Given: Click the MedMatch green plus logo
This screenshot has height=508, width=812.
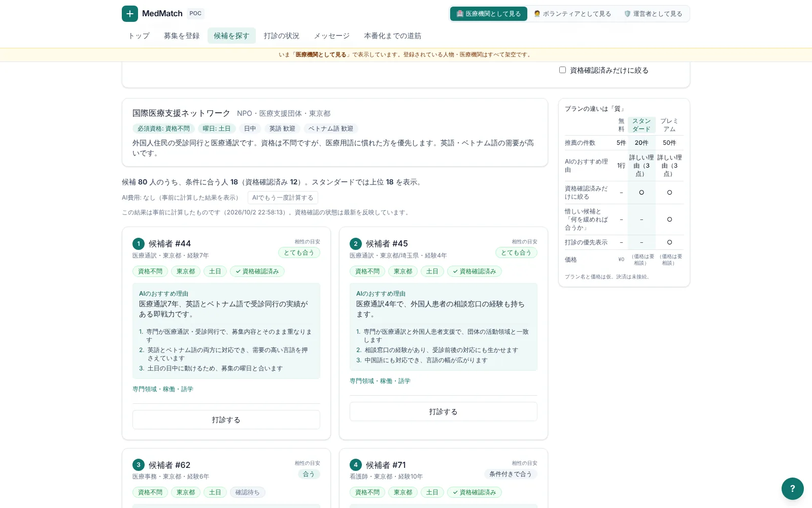Looking at the screenshot, I should [x=130, y=14].
